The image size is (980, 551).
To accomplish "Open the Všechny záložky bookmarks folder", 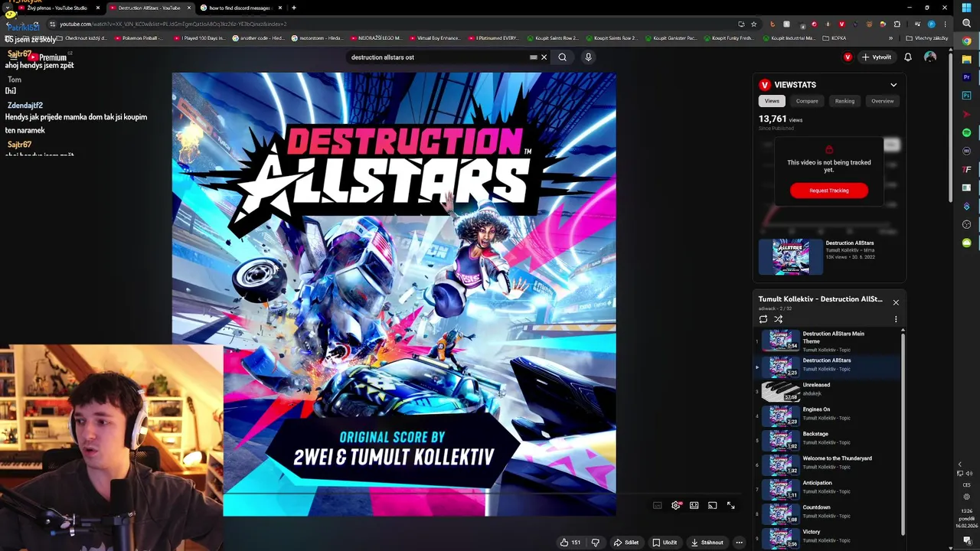I will coord(927,38).
